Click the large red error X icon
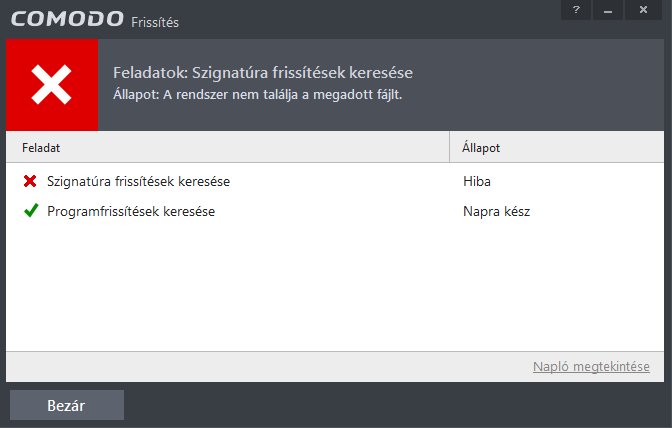Viewport: 672px width, 428px height. point(51,85)
